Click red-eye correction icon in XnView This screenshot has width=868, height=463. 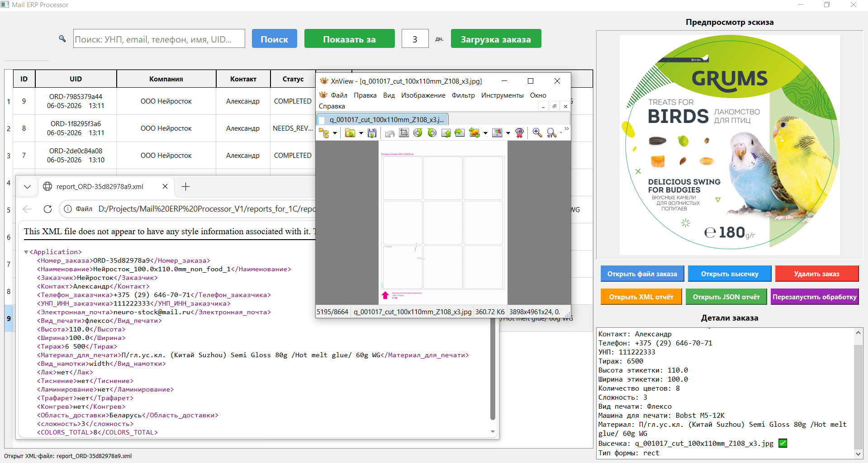[x=519, y=133]
